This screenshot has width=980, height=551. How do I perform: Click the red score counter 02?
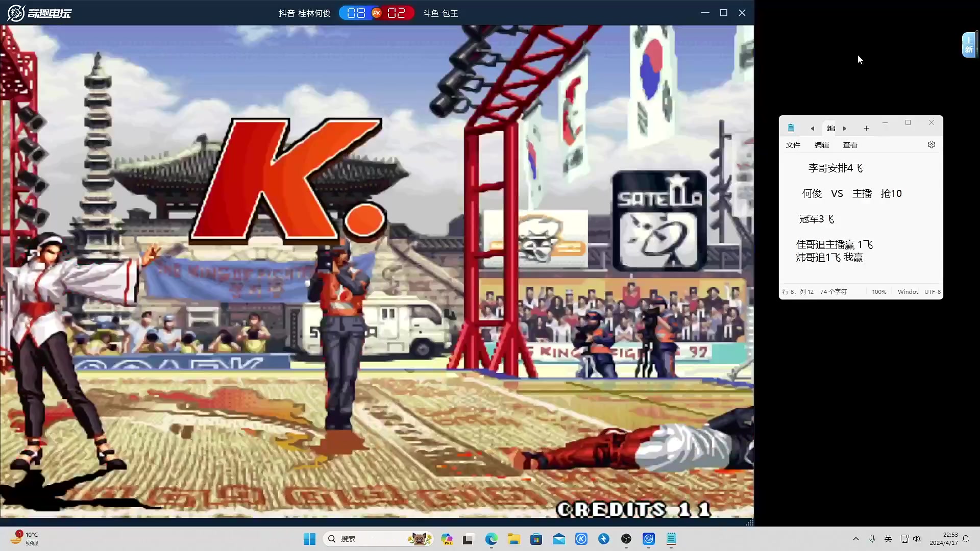click(396, 13)
